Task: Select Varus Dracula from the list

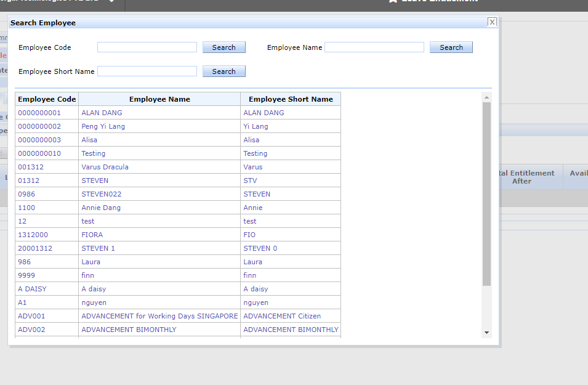Action: pyautogui.click(x=105, y=167)
